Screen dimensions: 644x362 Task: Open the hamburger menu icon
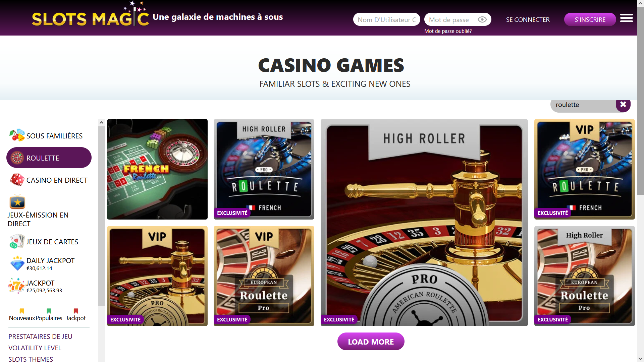(626, 18)
